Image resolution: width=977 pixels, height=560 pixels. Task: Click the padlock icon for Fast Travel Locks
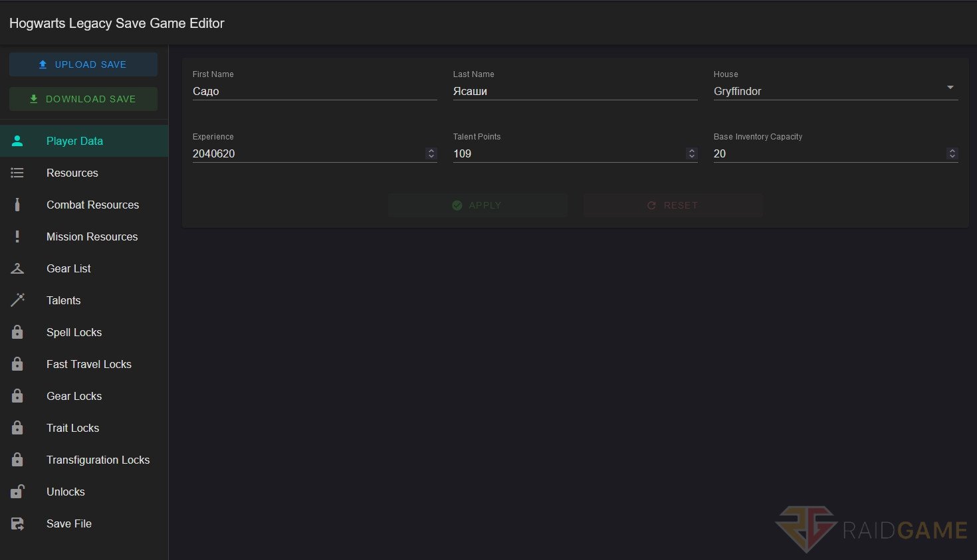coord(17,364)
